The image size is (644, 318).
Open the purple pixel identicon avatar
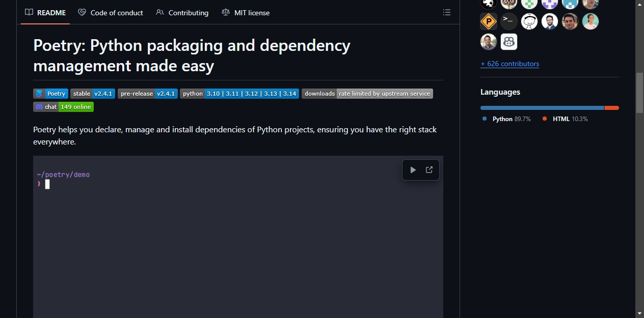[550, 4]
